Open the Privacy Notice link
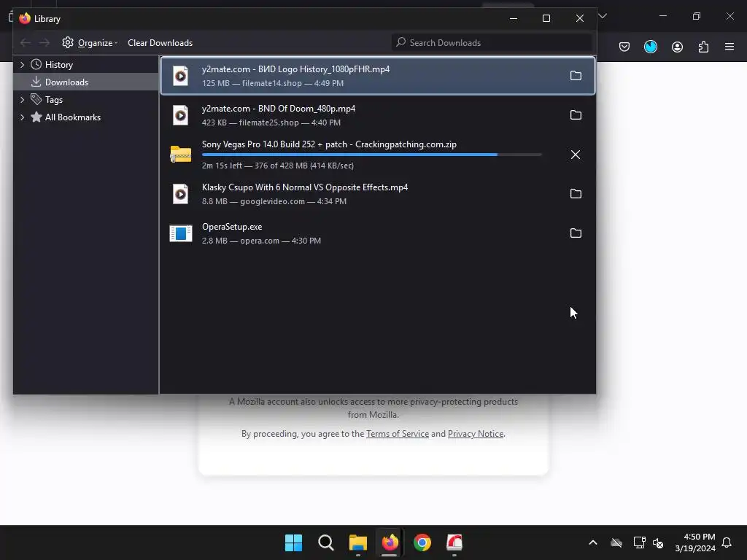This screenshot has width=747, height=560. coord(476,434)
